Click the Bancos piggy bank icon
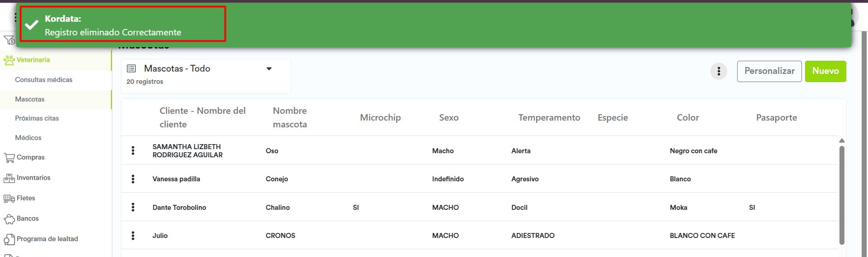The height and width of the screenshot is (257, 868). (9, 219)
